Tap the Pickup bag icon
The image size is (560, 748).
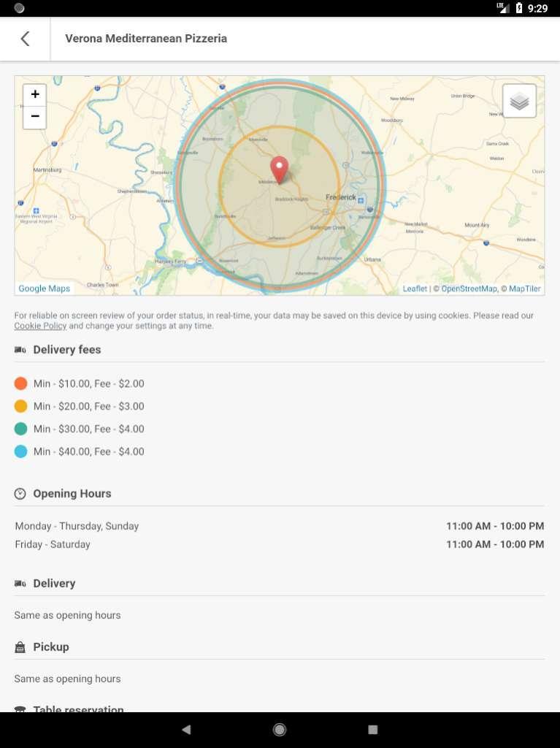click(x=20, y=647)
